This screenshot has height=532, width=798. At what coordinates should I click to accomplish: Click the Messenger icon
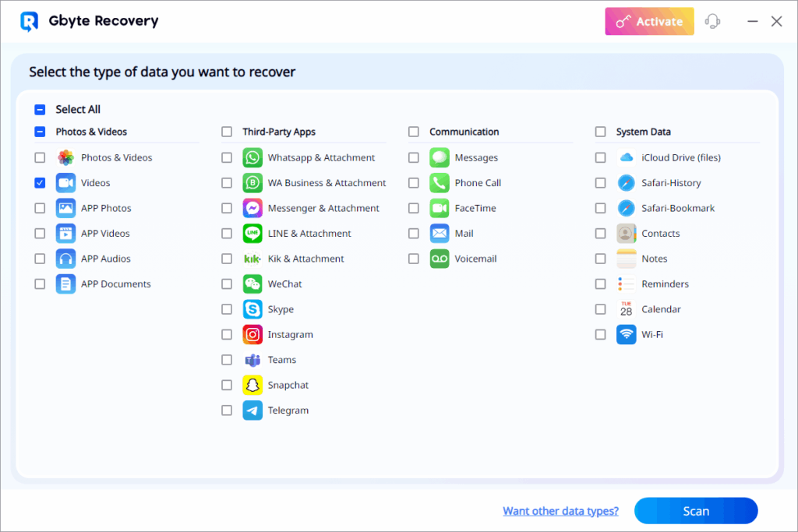pos(252,208)
